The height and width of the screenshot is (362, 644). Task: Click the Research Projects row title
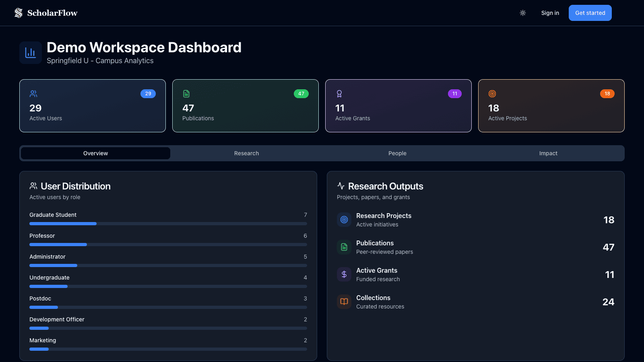pyautogui.click(x=384, y=216)
